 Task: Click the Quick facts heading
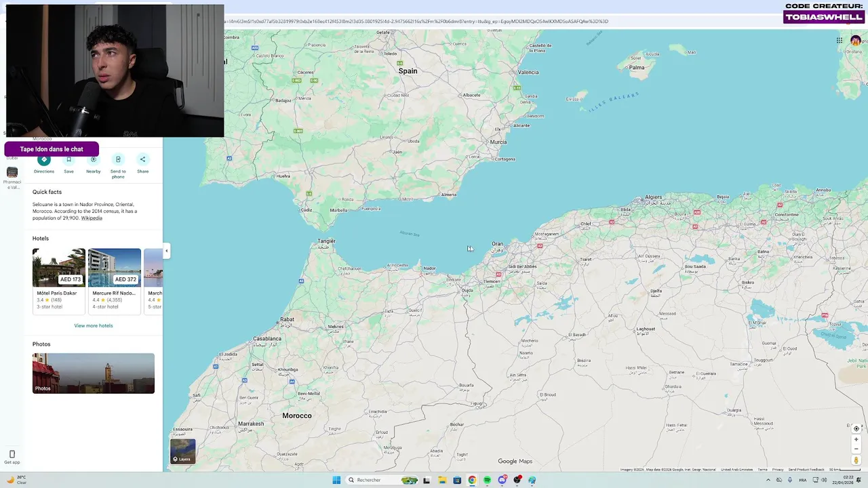point(47,192)
